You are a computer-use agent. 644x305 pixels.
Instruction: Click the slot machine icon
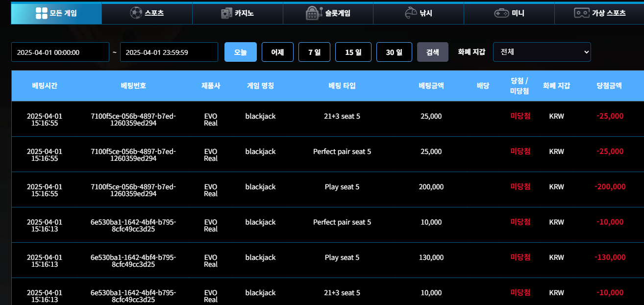[314, 13]
